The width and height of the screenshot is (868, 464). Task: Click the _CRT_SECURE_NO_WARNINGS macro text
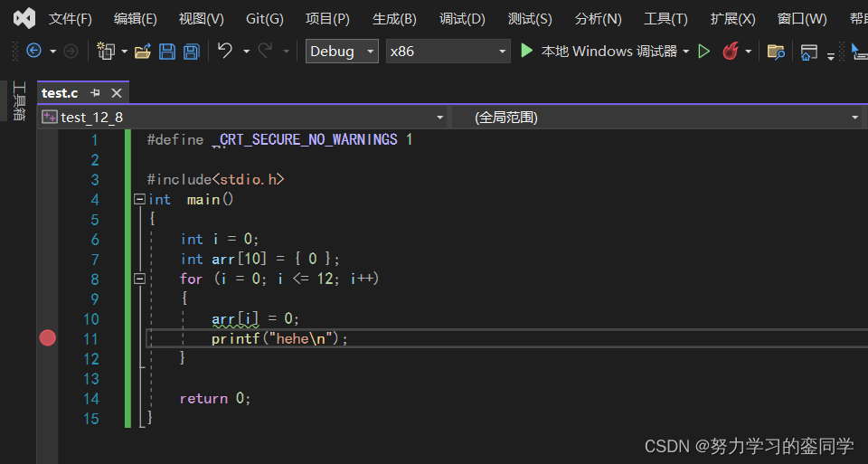click(305, 140)
